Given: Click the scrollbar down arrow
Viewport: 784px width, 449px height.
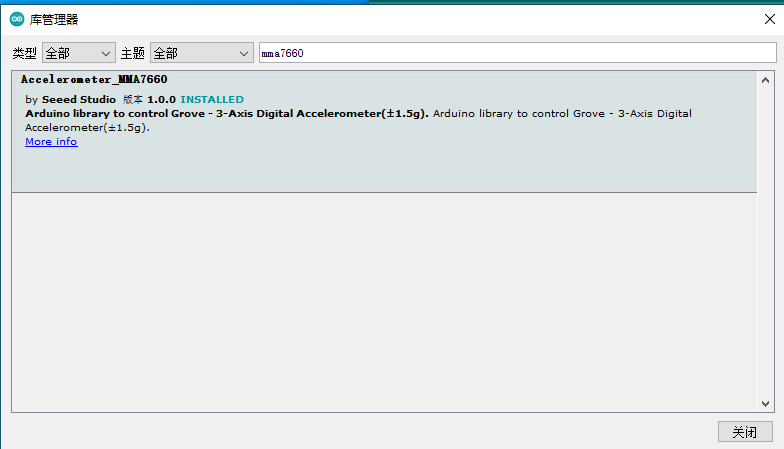Looking at the screenshot, I should pos(766,404).
